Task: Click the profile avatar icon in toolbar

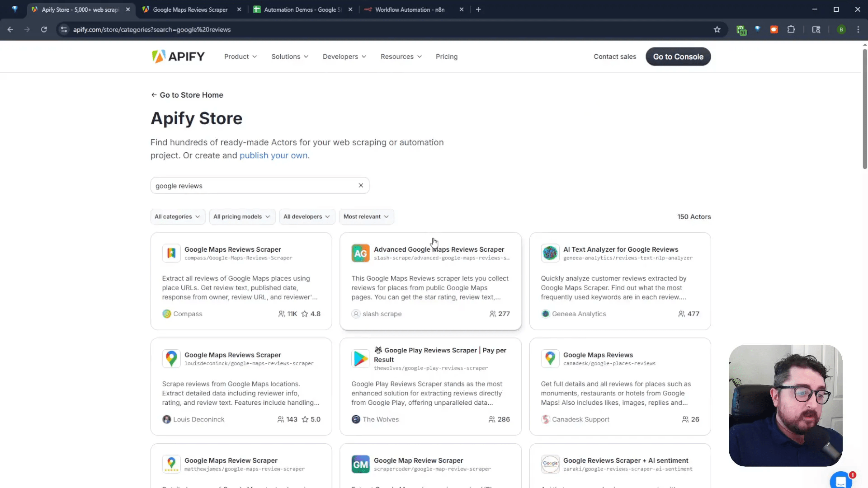Action: [841, 29]
